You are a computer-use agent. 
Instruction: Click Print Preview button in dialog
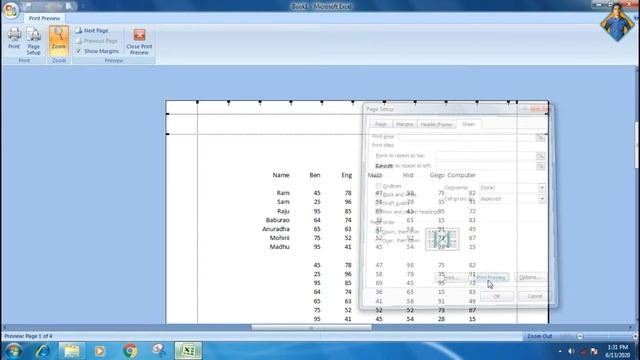(x=491, y=278)
